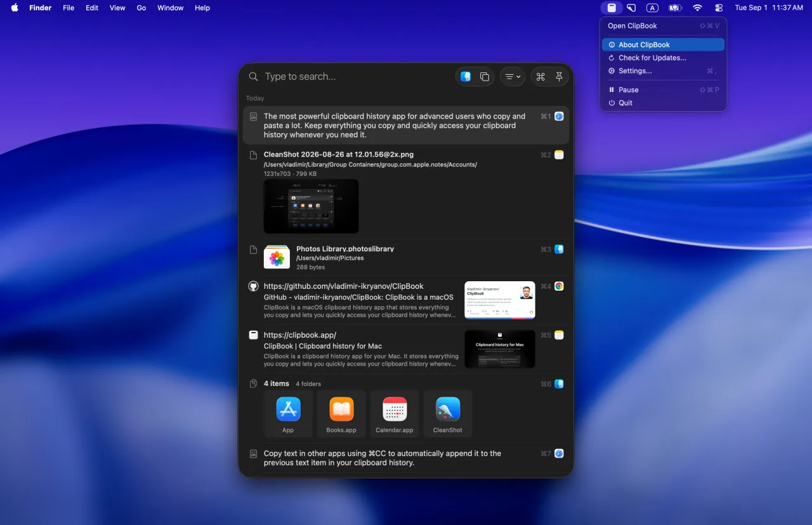Click the Calendar.app icon tile
Image resolution: width=812 pixels, height=525 pixels.
[395, 414]
